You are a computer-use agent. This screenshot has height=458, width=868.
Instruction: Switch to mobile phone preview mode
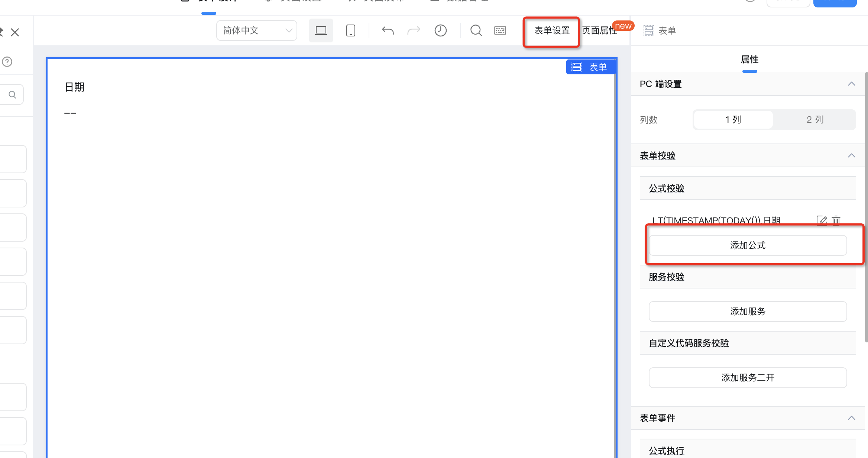351,30
